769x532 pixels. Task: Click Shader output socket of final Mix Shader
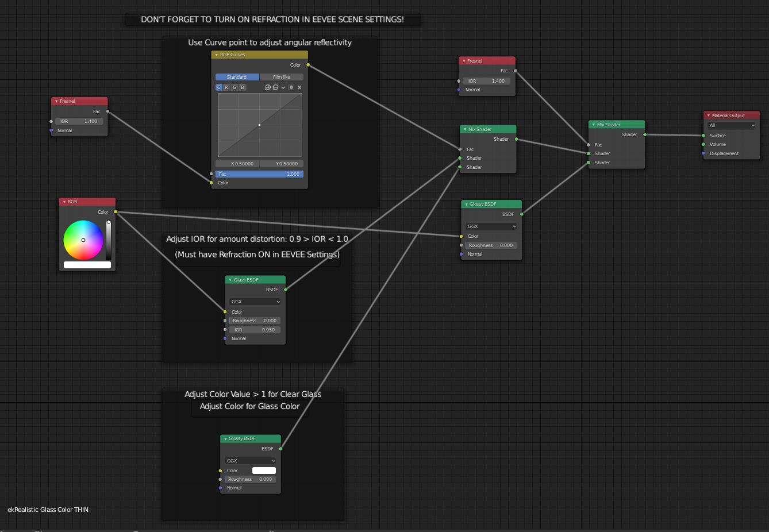645,134
